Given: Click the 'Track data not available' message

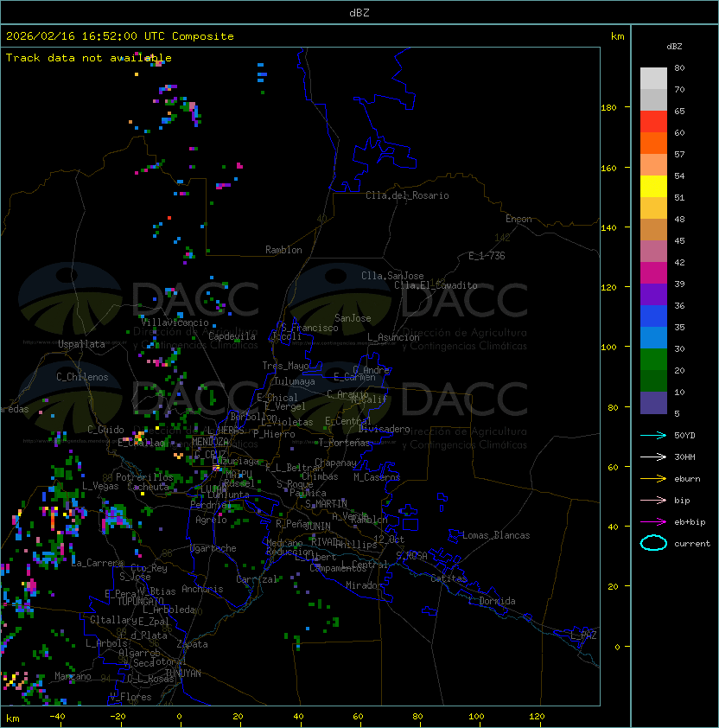Looking at the screenshot, I should [x=89, y=58].
